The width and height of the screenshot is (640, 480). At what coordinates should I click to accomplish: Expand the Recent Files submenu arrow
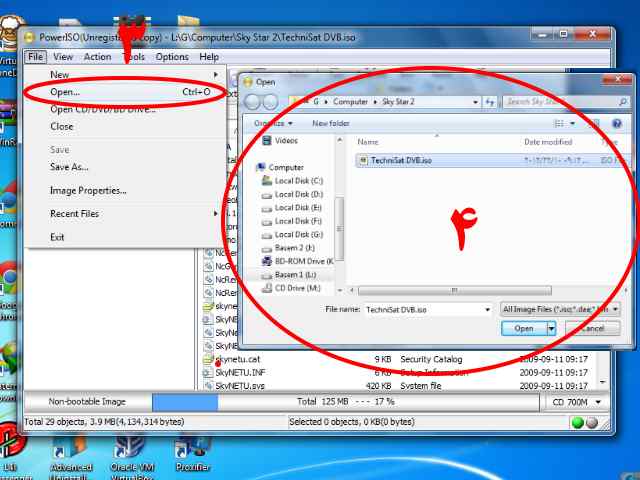click(216, 213)
